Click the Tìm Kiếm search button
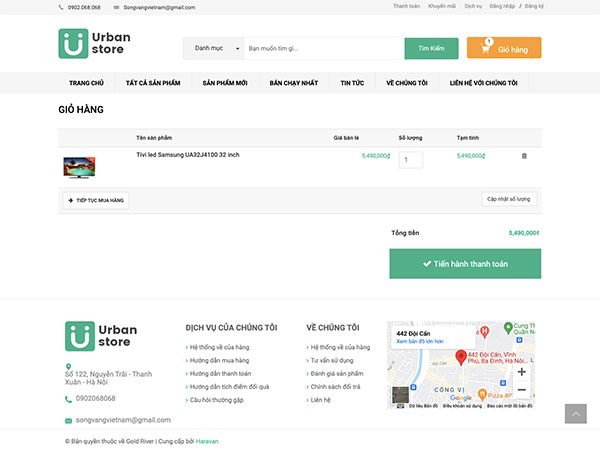The height and width of the screenshot is (450, 600). (431, 48)
